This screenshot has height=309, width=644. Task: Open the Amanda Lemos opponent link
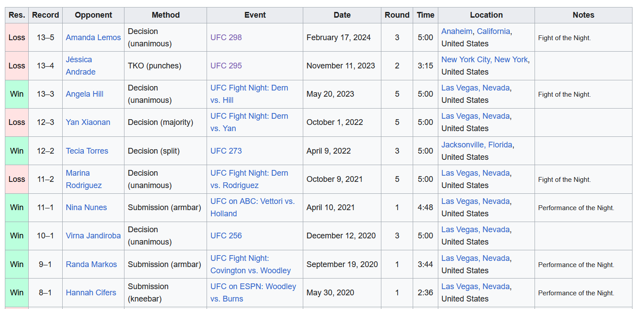click(93, 38)
